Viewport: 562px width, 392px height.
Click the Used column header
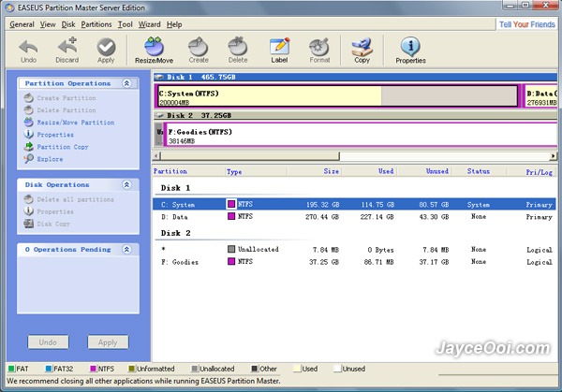pyautogui.click(x=369, y=171)
